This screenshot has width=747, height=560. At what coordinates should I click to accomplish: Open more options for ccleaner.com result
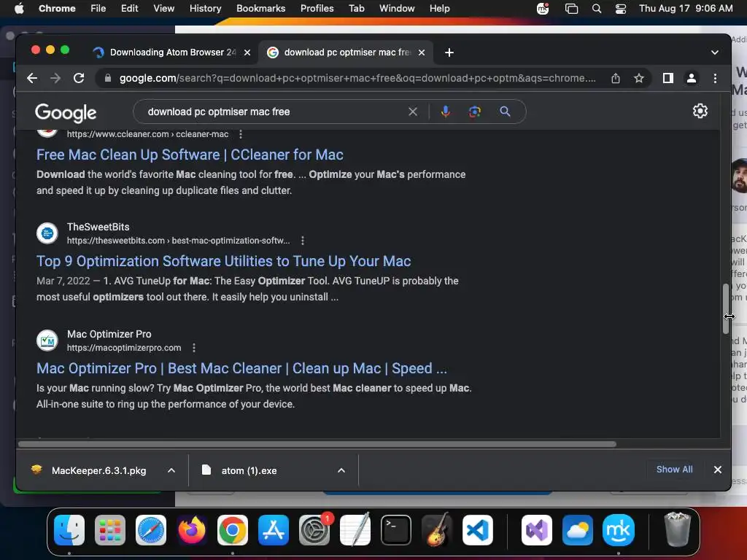(241, 134)
